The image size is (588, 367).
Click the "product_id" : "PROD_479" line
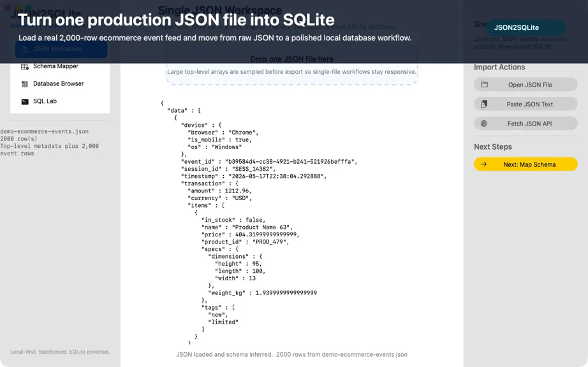(x=246, y=242)
